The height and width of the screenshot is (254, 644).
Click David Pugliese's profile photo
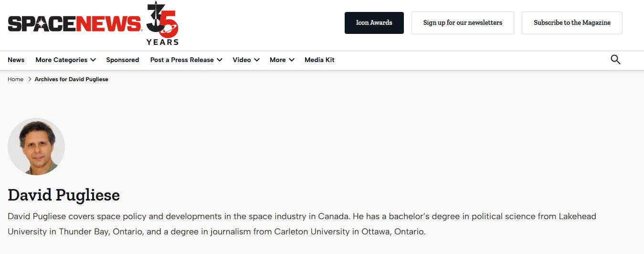click(x=36, y=147)
